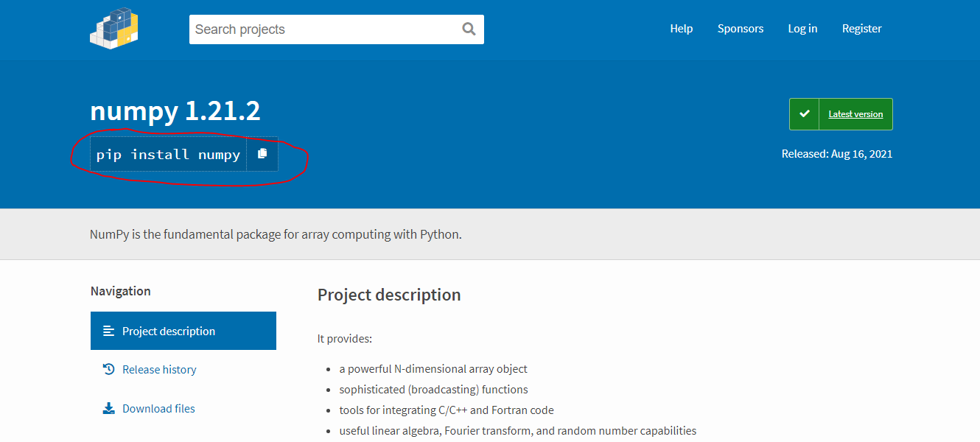Open the Help page
980x442 pixels.
[x=682, y=29]
